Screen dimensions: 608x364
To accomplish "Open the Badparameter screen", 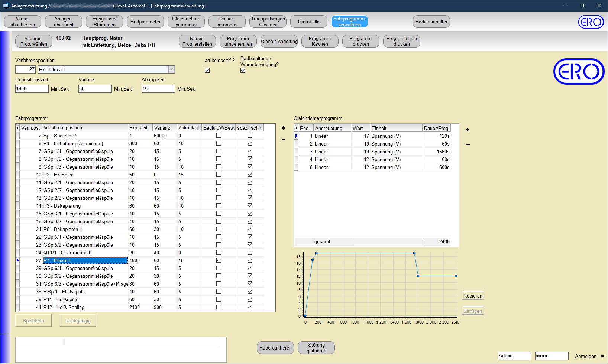I will tap(145, 22).
